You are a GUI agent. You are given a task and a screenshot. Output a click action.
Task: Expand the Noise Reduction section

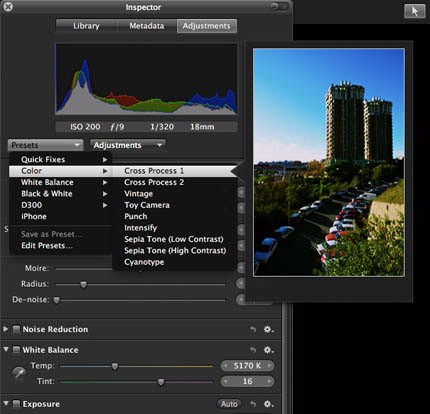click(6, 329)
